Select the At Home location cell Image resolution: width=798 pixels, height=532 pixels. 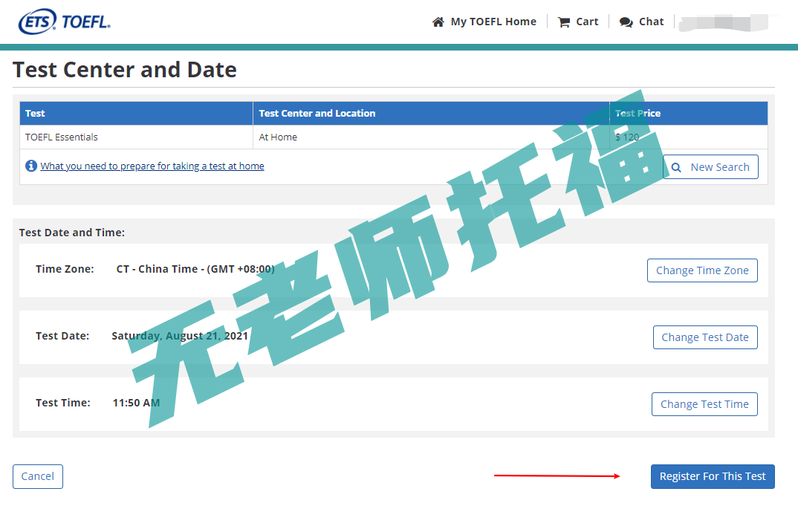431,137
